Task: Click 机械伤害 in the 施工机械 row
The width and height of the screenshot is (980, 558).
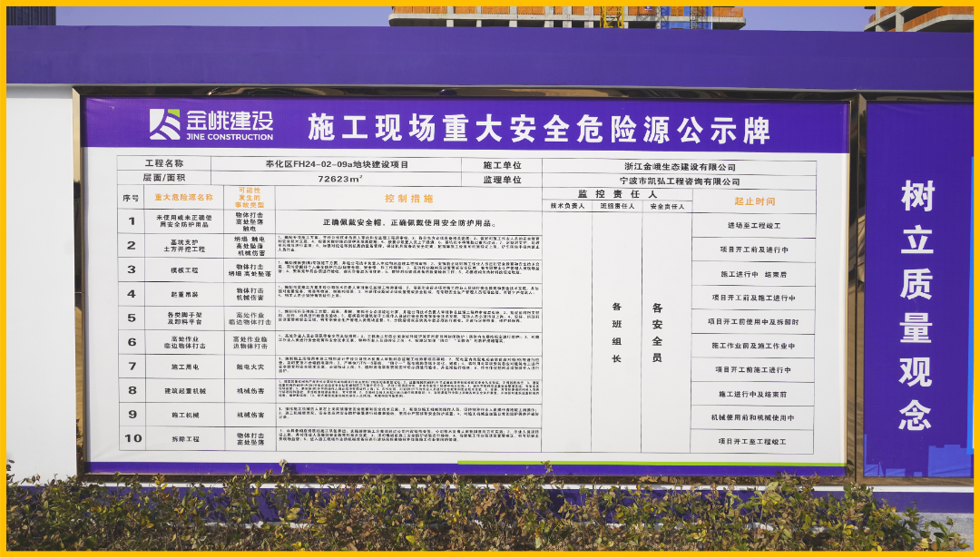Action: coord(250,415)
